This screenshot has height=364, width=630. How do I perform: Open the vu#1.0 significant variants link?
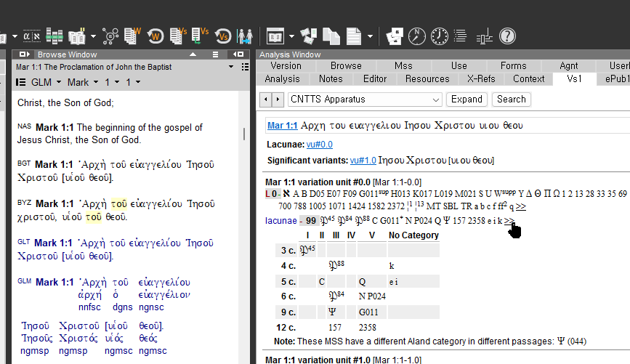[x=363, y=161]
